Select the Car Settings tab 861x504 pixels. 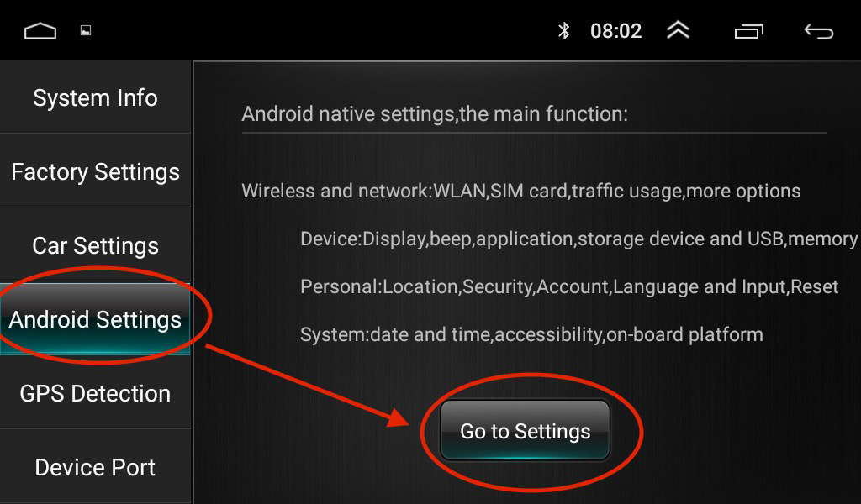[x=96, y=245]
